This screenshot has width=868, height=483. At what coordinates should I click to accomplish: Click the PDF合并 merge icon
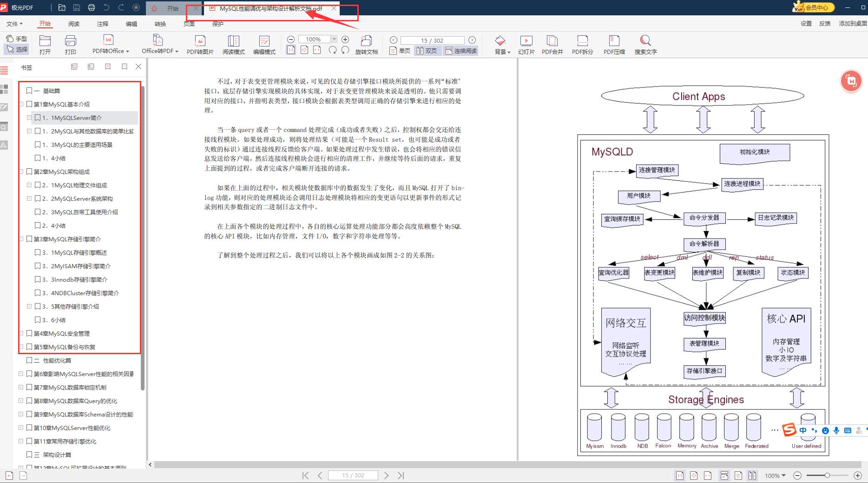pyautogui.click(x=552, y=45)
